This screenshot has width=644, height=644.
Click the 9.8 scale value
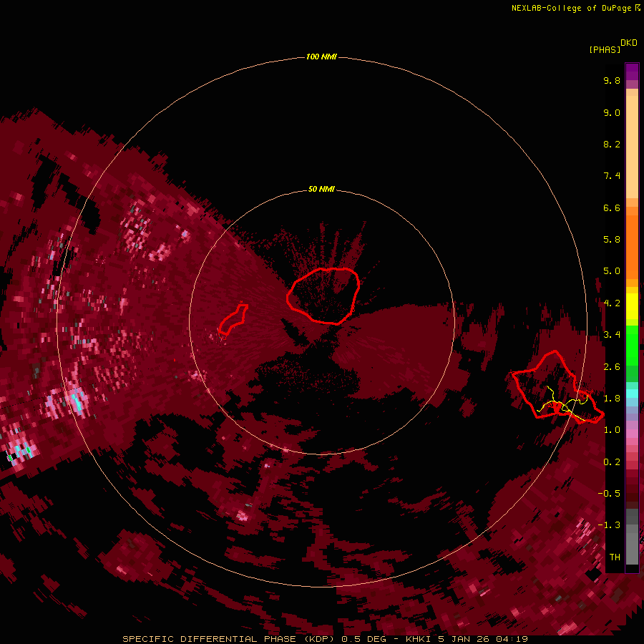coord(612,80)
